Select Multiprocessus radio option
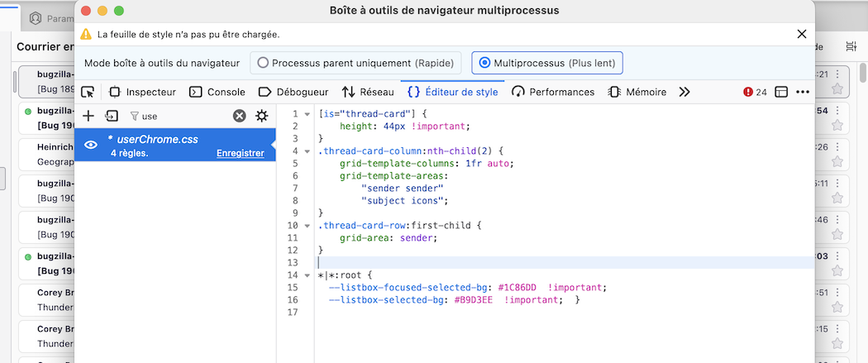This screenshot has width=868, height=363. point(484,63)
